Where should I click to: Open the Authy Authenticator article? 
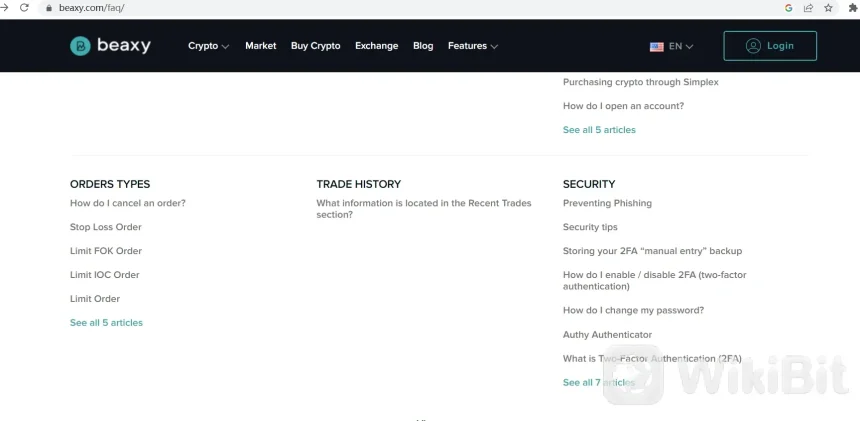pyautogui.click(x=607, y=335)
